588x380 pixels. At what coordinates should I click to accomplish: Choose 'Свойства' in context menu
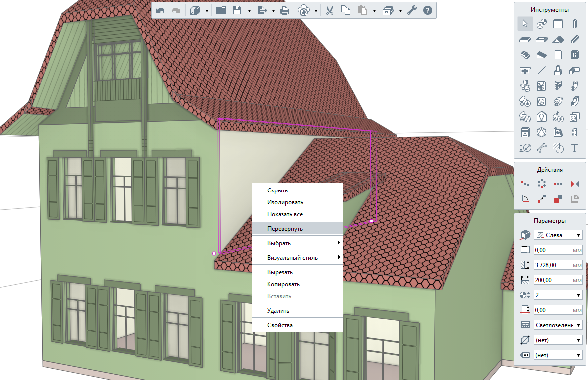[297, 325]
